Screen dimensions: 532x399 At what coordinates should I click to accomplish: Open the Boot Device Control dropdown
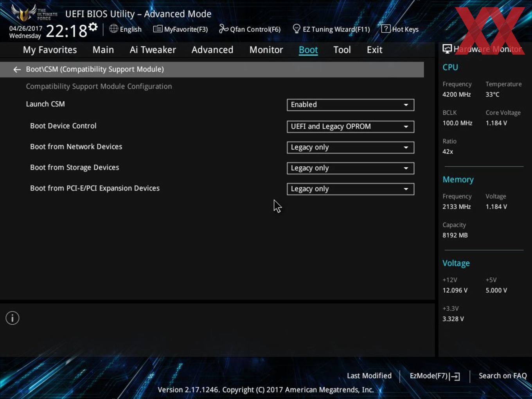coord(350,127)
